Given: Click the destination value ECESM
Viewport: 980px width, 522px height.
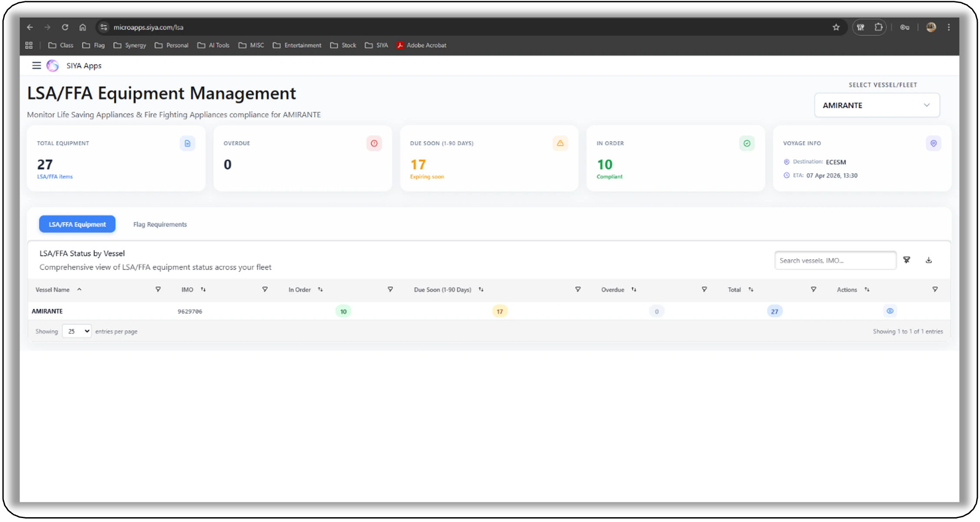Looking at the screenshot, I should pyautogui.click(x=836, y=162).
